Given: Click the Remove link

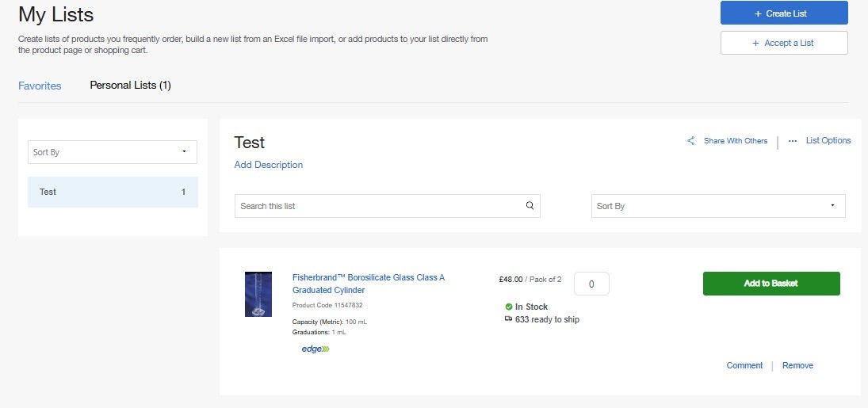Looking at the screenshot, I should tap(797, 365).
